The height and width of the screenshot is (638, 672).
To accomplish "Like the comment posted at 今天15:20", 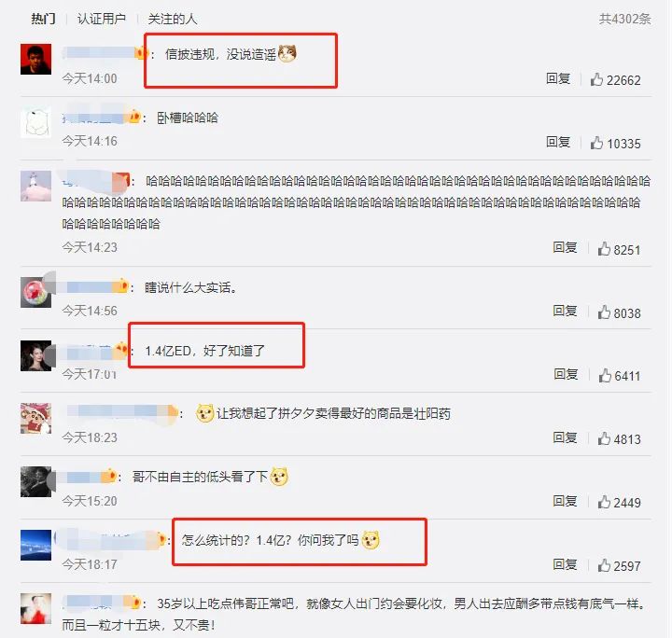I will (604, 502).
